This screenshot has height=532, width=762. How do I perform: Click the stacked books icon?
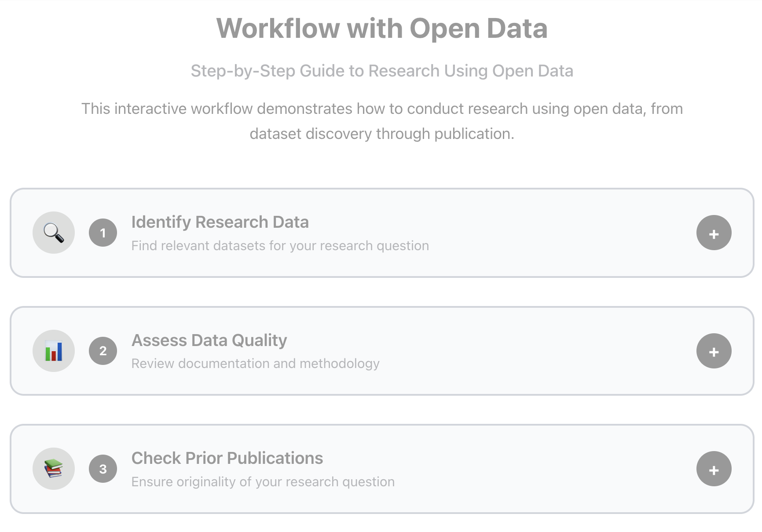54,469
